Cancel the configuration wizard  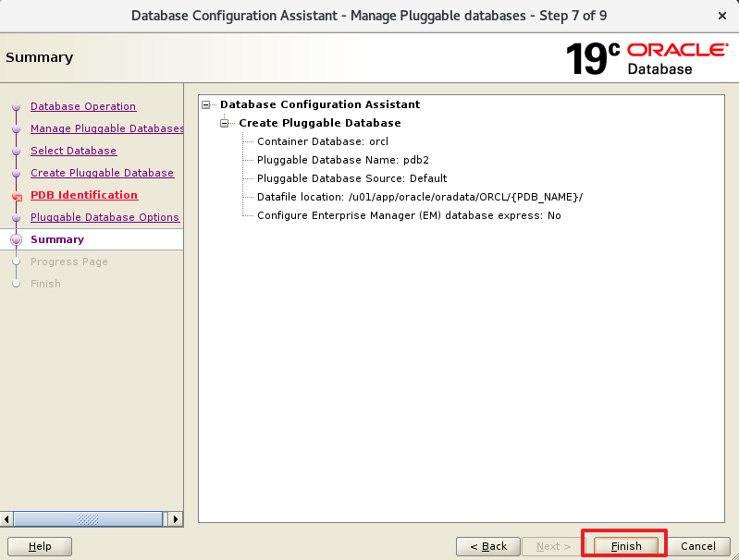698,546
